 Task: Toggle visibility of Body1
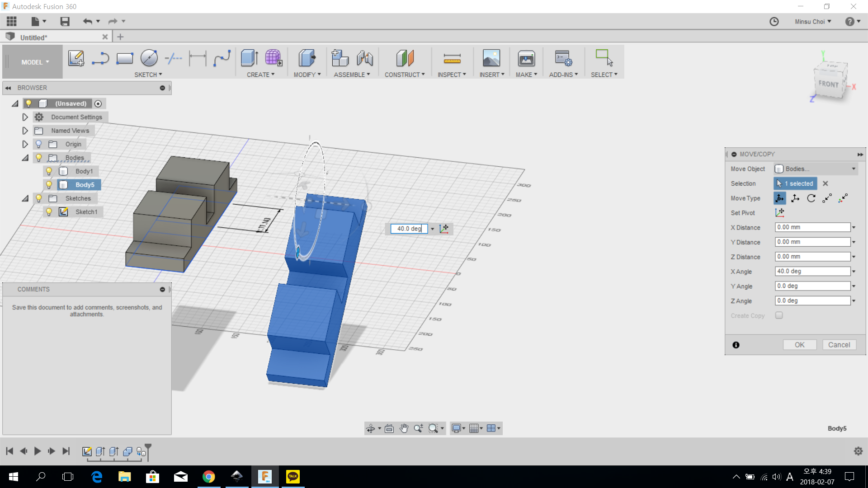49,171
